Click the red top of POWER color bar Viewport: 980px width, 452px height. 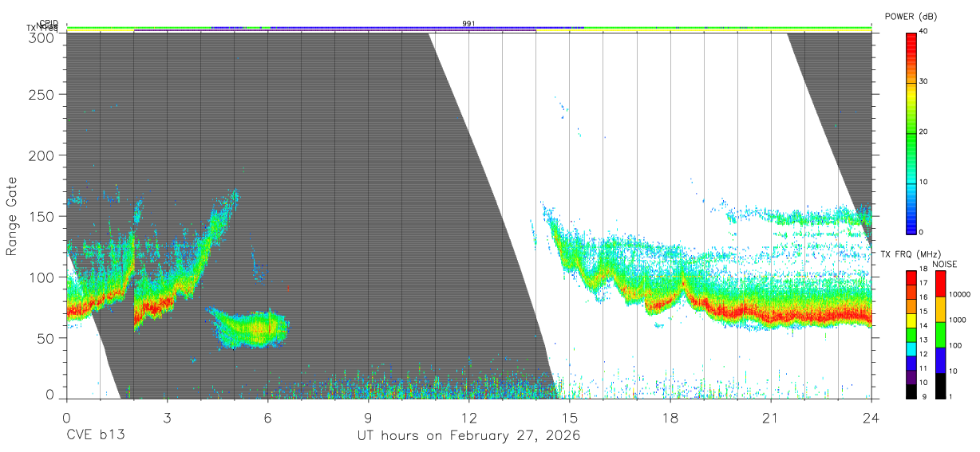click(911, 44)
